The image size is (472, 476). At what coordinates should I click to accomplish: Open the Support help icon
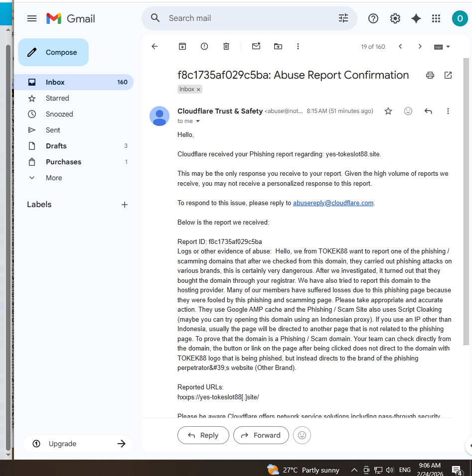point(373,18)
